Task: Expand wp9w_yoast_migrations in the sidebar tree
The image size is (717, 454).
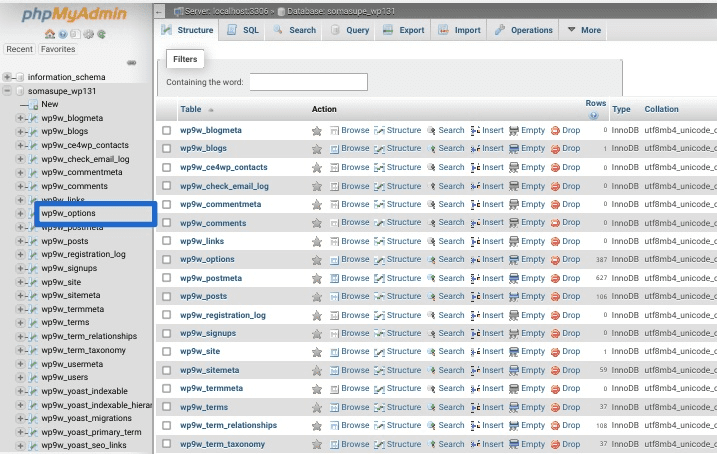Action: tap(20, 418)
